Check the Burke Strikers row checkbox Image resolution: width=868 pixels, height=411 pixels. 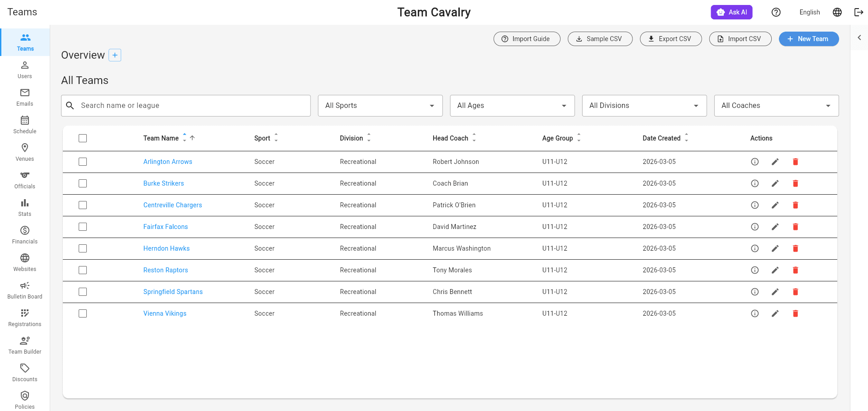pos(83,183)
